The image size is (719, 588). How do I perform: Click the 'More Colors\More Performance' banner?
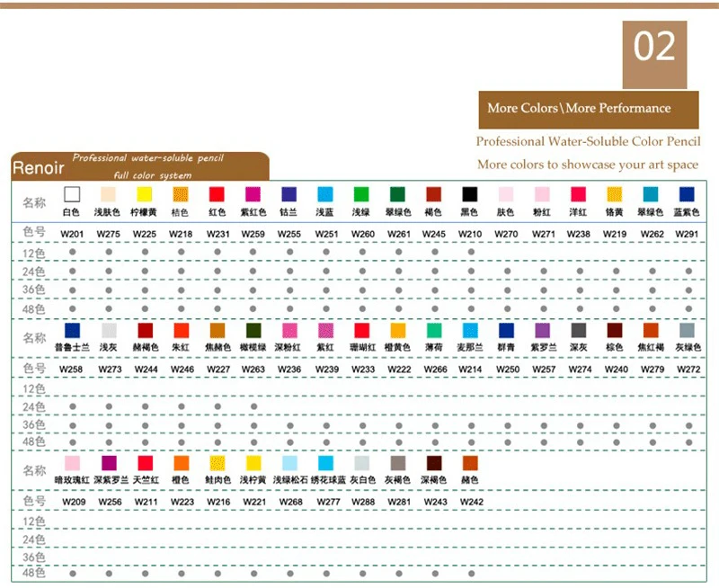pyautogui.click(x=589, y=109)
